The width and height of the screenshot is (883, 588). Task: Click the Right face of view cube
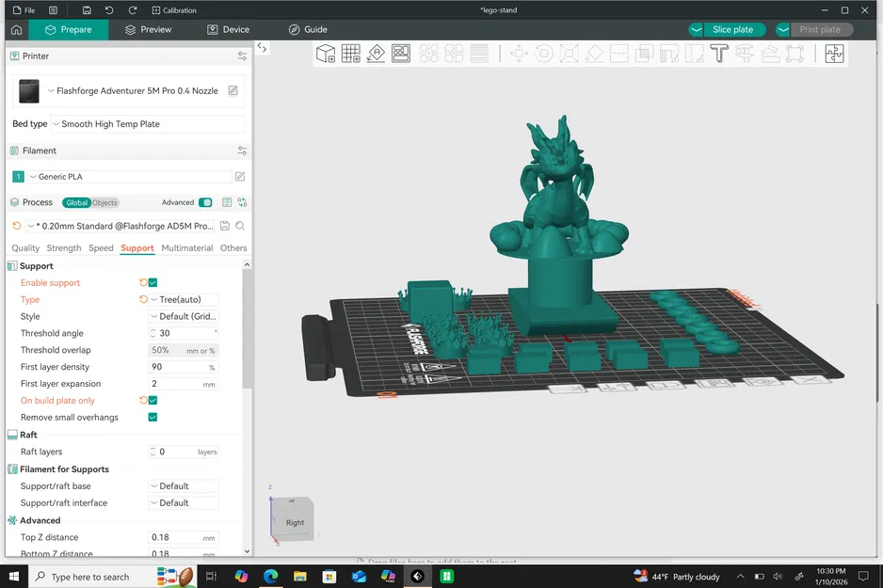coord(295,522)
